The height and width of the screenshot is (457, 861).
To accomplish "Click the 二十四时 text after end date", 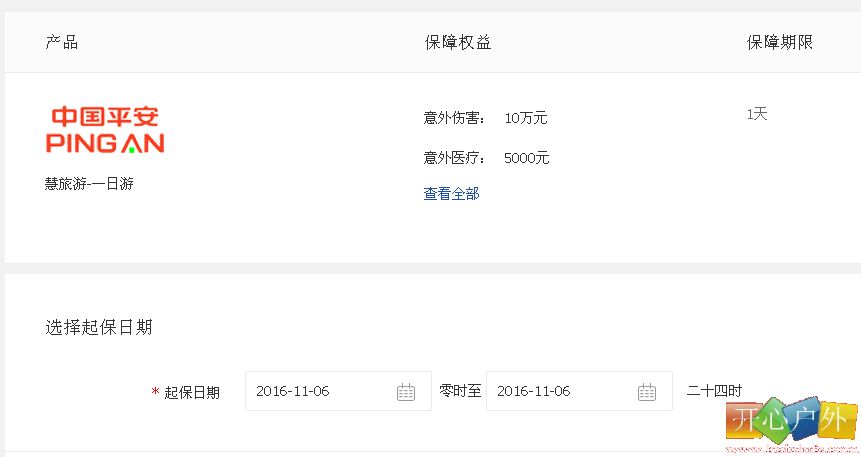I will click(x=714, y=391).
